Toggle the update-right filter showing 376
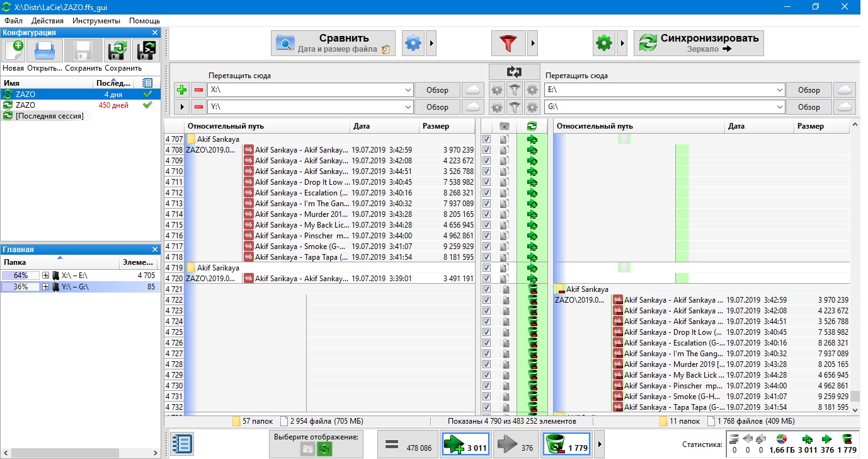The width and height of the screenshot is (868, 459). [x=515, y=444]
